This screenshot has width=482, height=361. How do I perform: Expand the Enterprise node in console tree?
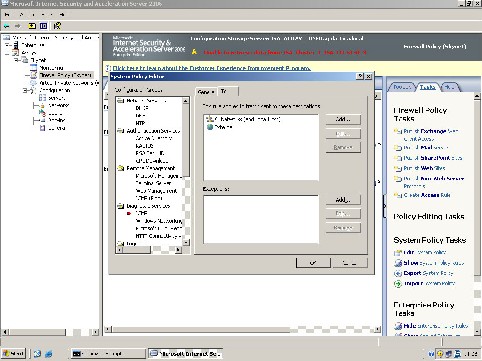(x=7, y=45)
